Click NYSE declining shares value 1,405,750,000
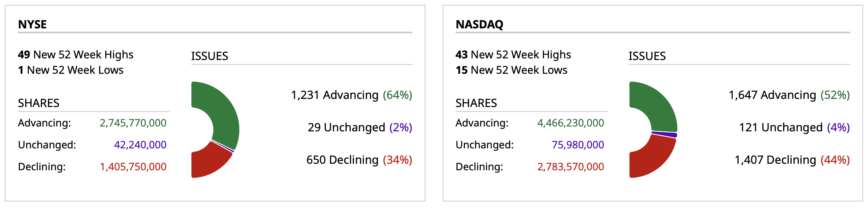Viewport: 868px width, 210px height. (x=133, y=167)
